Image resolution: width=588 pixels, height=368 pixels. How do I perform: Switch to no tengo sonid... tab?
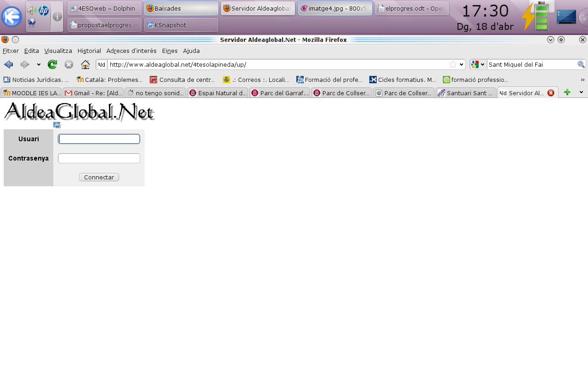155,93
